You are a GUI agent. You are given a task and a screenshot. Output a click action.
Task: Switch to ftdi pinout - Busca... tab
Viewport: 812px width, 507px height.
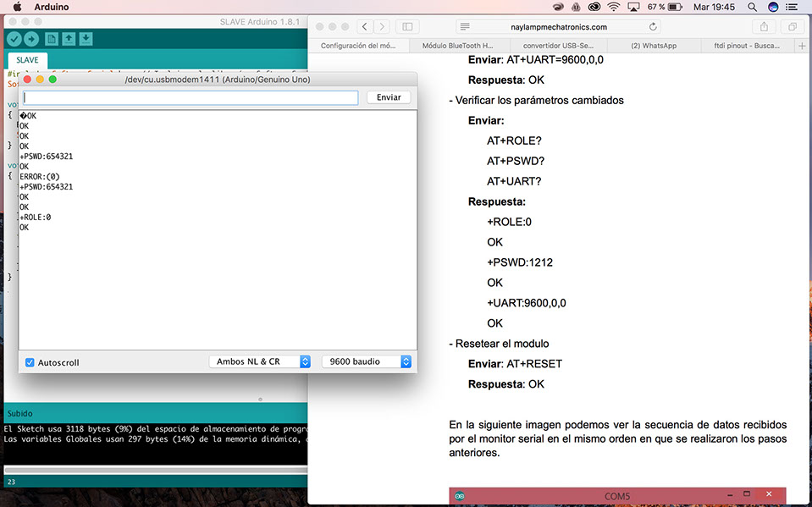[746, 46]
